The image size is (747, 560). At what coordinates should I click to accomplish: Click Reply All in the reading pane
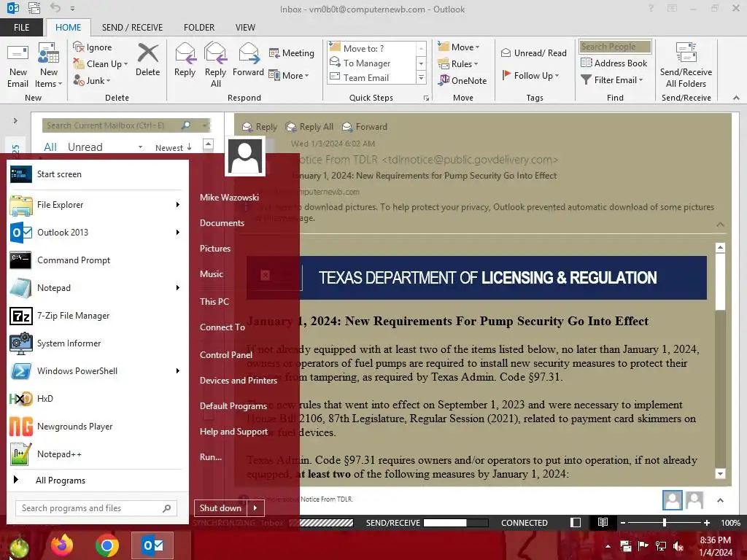[x=309, y=127]
